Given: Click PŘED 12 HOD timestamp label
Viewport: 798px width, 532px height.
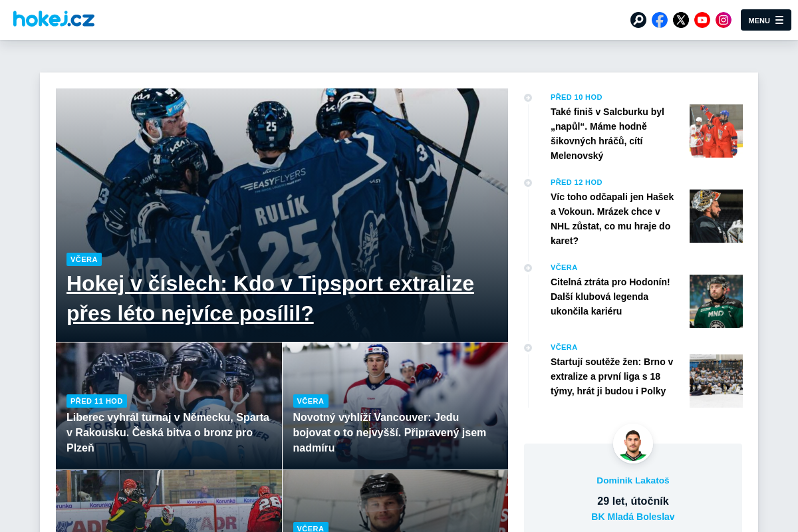Looking at the screenshot, I should click(577, 182).
